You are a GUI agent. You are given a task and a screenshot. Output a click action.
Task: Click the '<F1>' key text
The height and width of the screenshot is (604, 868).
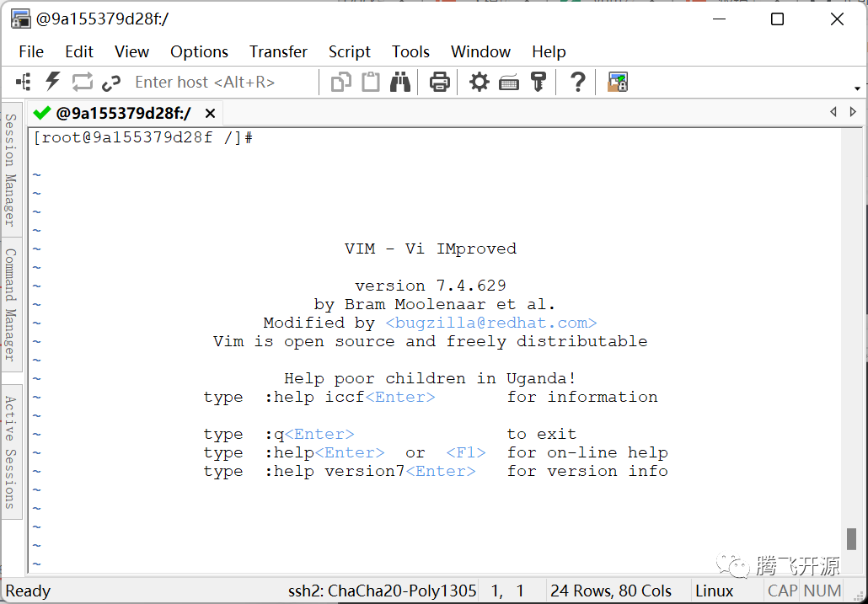click(x=466, y=452)
